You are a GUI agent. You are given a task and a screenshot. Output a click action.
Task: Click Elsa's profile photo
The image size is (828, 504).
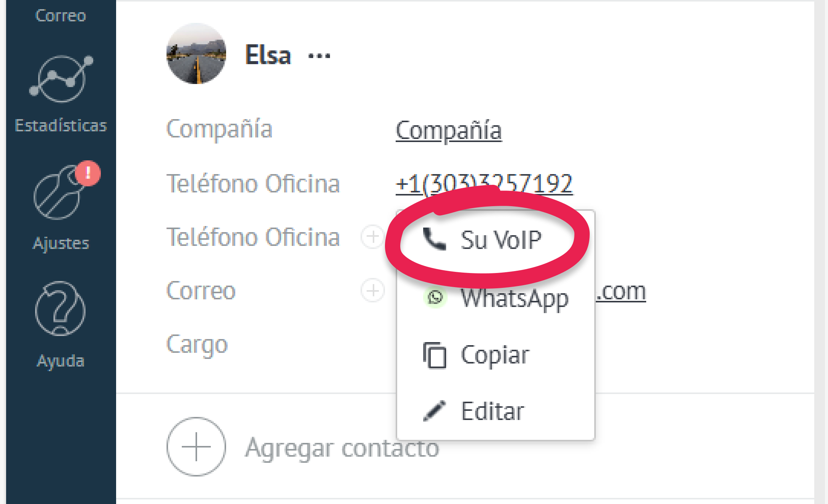coord(196,53)
